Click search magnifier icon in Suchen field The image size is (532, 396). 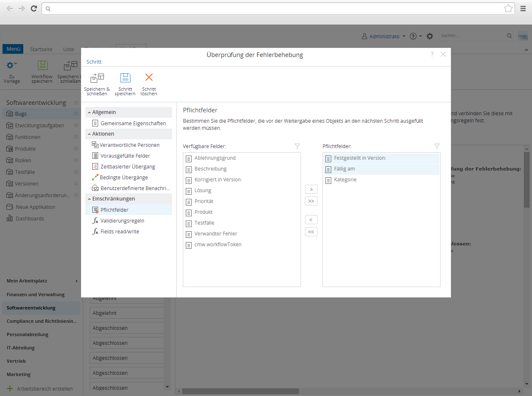[x=510, y=36]
